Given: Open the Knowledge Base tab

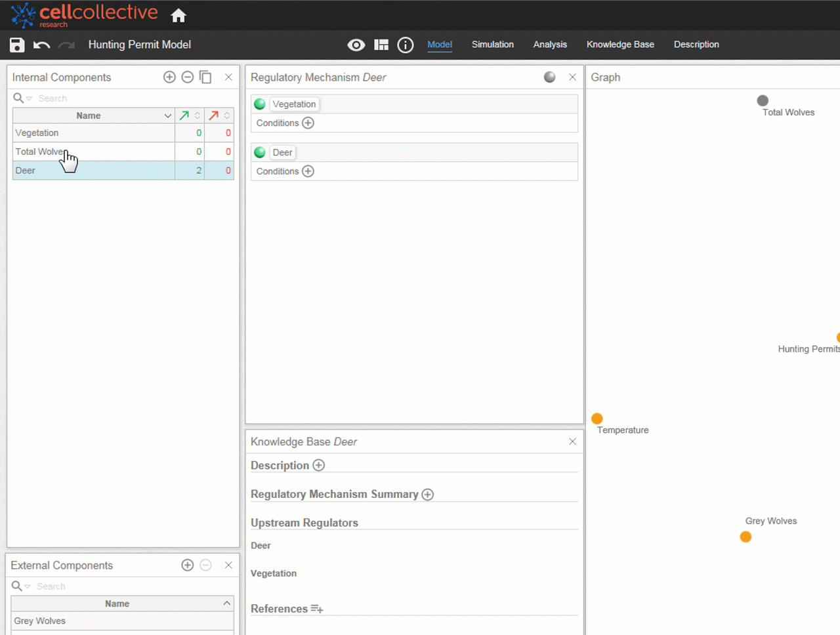Looking at the screenshot, I should [x=620, y=45].
